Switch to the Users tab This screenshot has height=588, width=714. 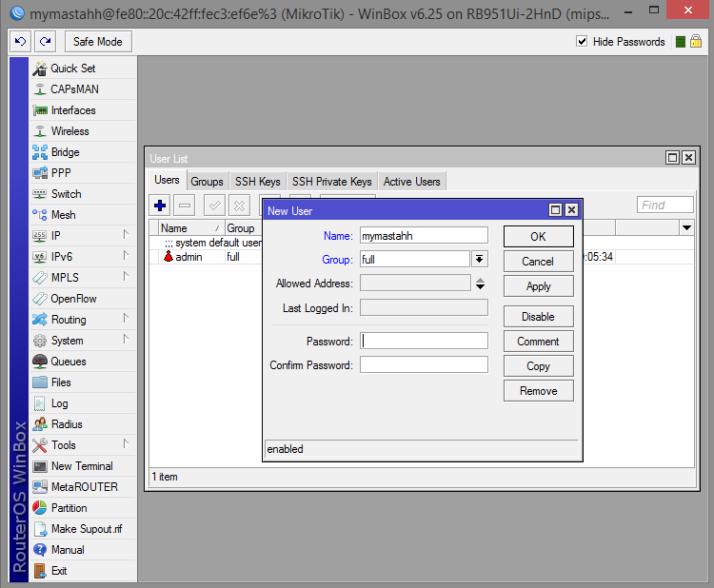[167, 180]
